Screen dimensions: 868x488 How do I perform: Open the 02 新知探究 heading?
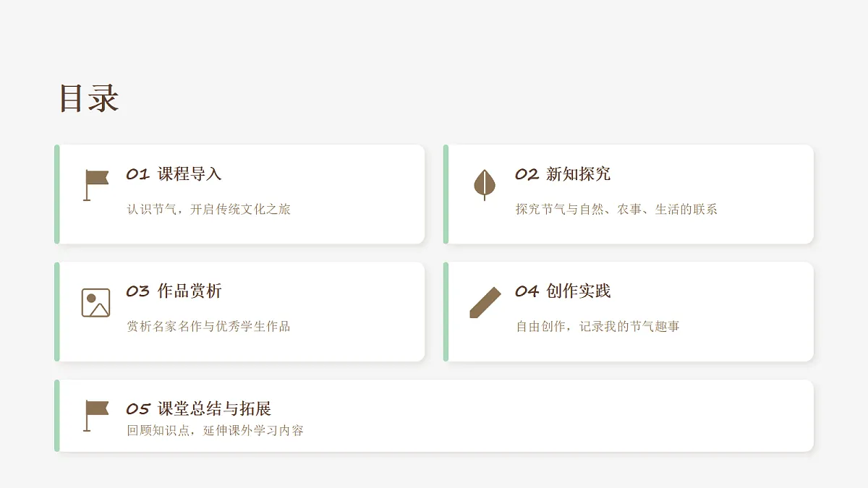(x=563, y=174)
